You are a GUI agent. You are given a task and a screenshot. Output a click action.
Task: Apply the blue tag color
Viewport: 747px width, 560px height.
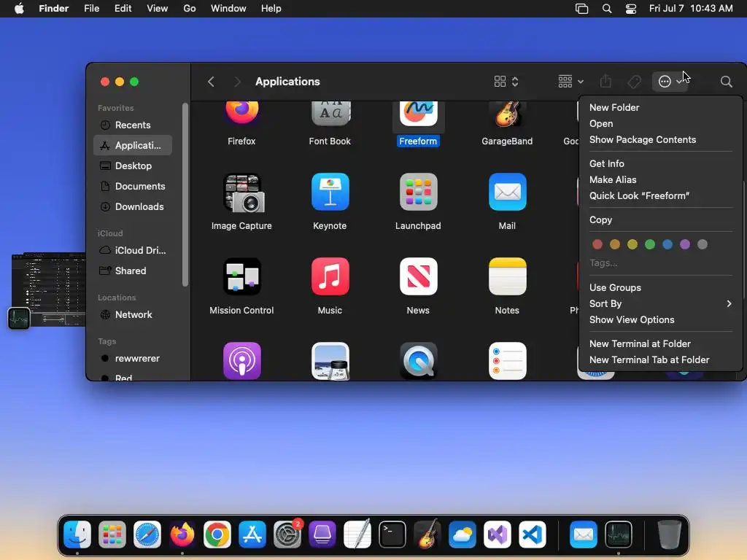tap(667, 245)
